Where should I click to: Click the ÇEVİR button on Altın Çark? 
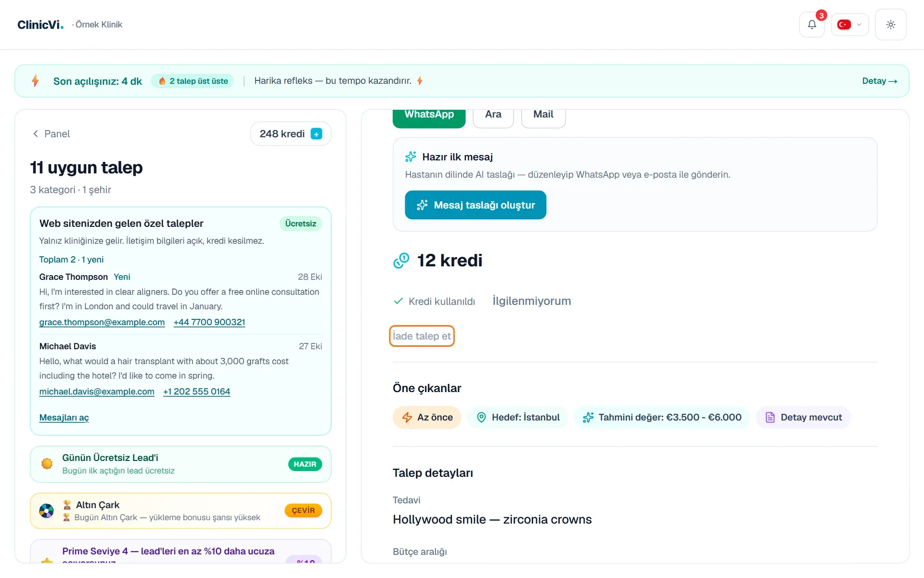point(303,511)
